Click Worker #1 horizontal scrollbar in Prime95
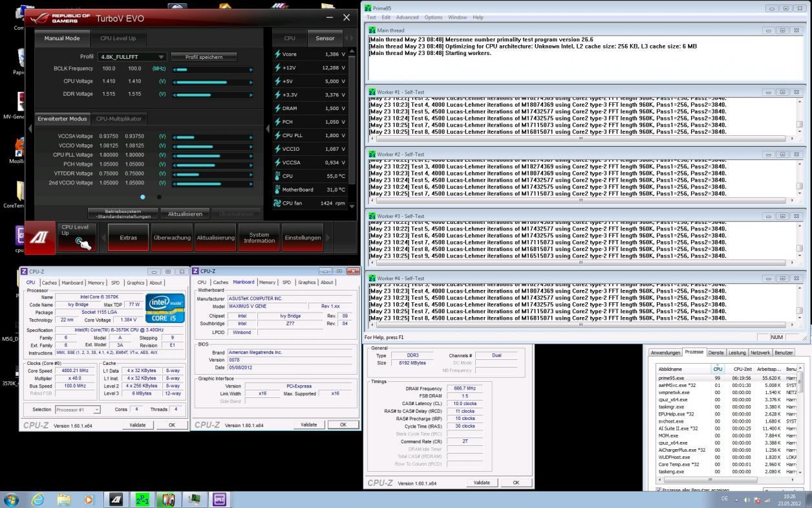Image resolution: width=812 pixels, height=508 pixels. pos(581,138)
